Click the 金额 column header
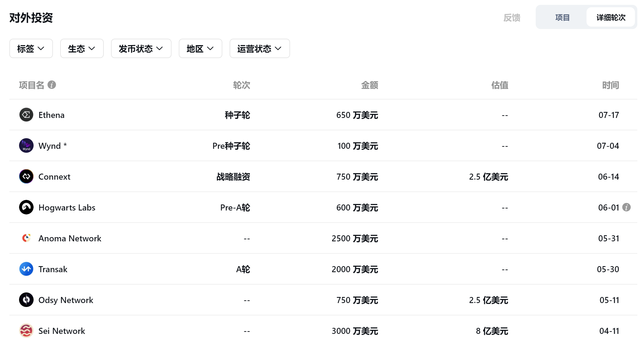Screen dimensions: 644x349 (370, 85)
